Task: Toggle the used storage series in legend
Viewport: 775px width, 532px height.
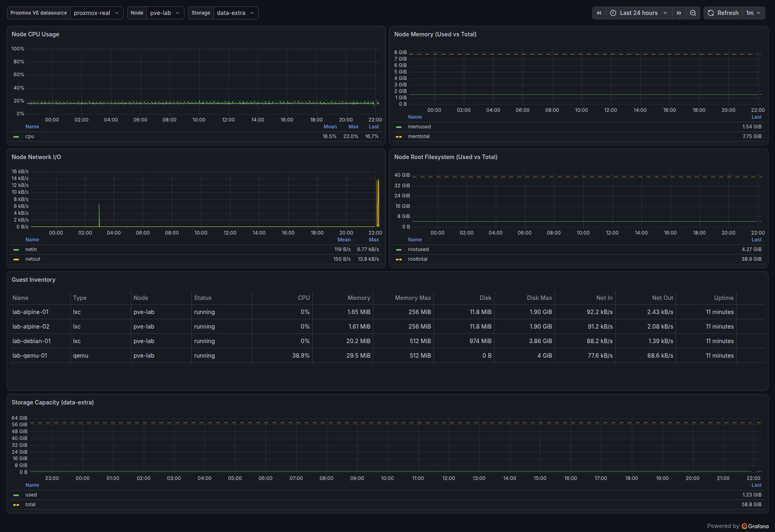Action: (x=31, y=495)
